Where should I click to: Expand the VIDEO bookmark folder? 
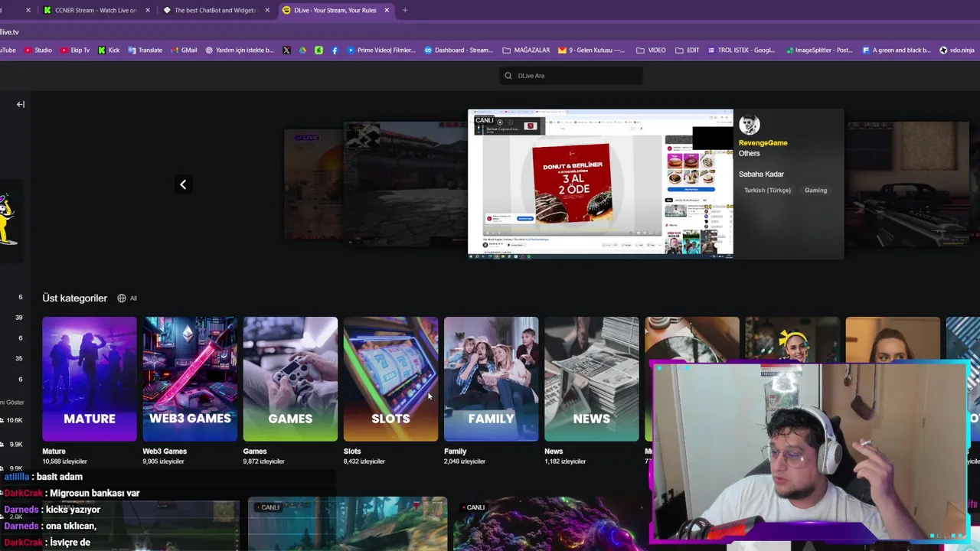tap(651, 50)
